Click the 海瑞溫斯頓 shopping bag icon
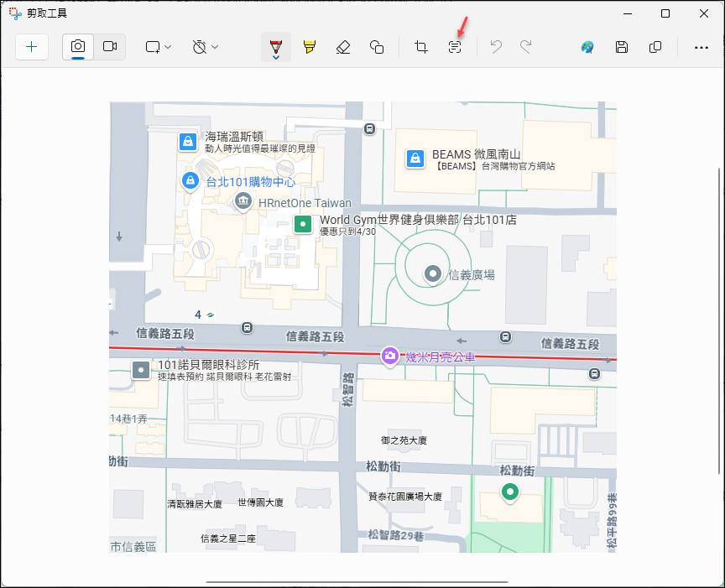725x588 pixels. (188, 142)
